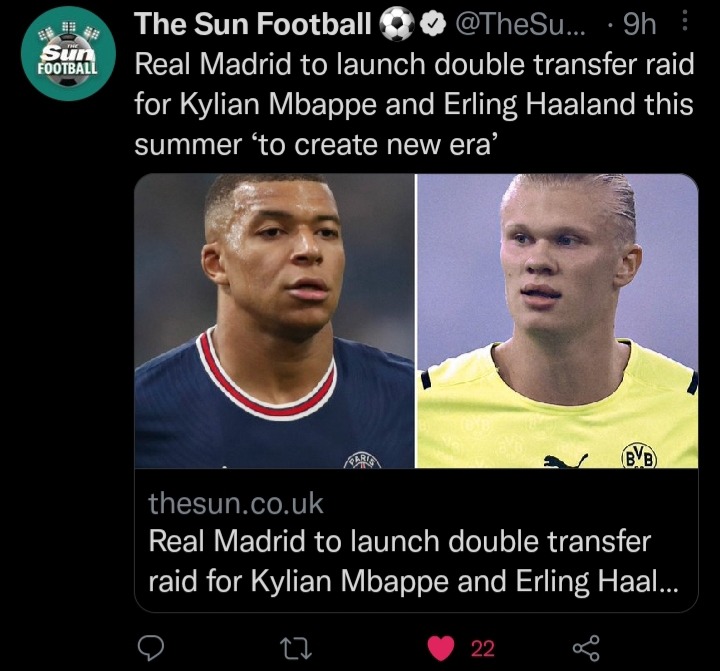Click the Paris crest on navy shirt

[x=363, y=461]
